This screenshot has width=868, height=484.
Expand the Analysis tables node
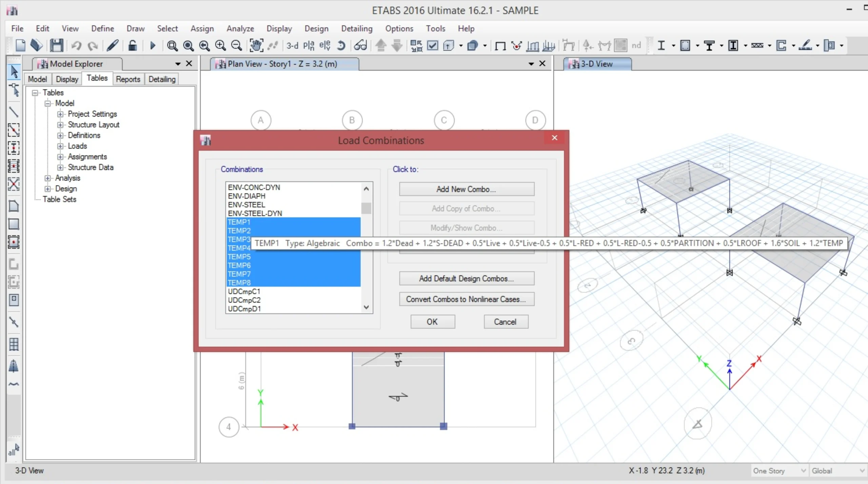(x=47, y=178)
